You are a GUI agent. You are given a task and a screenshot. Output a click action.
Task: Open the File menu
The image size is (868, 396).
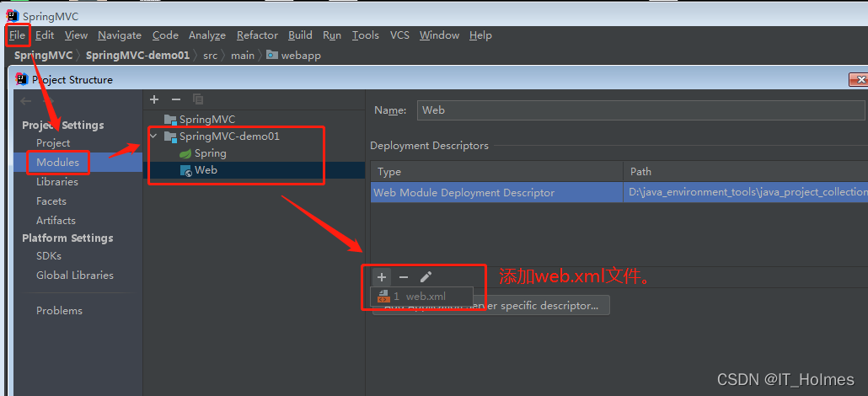click(17, 35)
